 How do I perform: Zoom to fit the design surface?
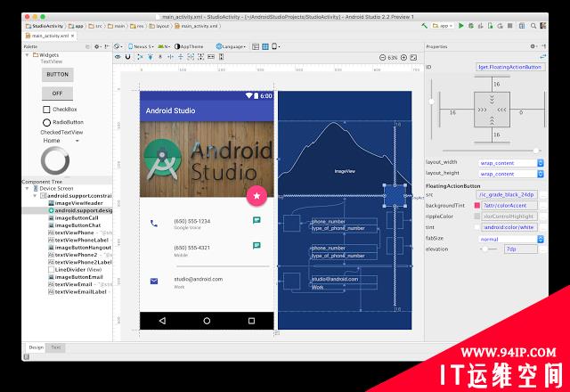point(413,57)
